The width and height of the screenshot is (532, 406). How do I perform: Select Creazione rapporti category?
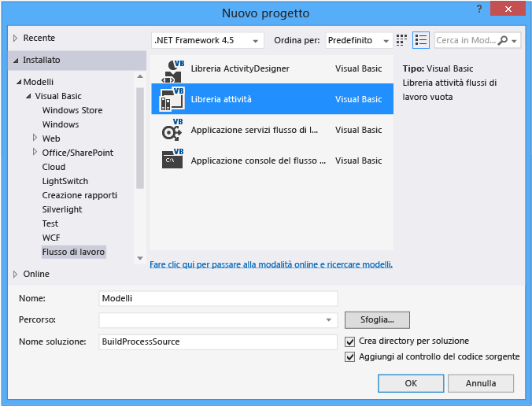click(x=79, y=195)
